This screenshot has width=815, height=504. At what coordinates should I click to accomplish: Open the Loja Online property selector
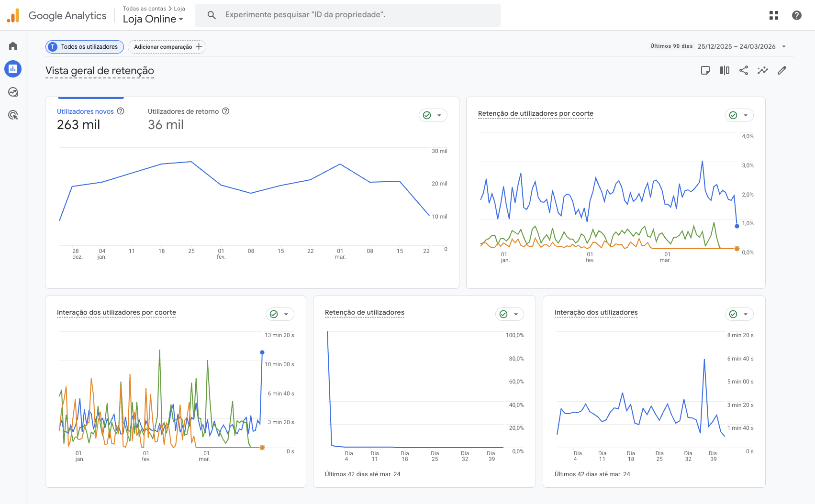click(153, 19)
